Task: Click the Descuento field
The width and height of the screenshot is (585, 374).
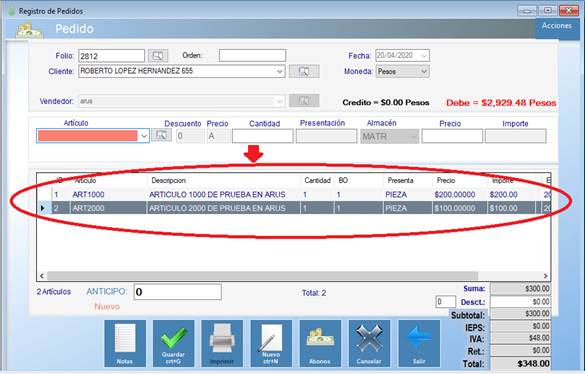Action: tap(190, 136)
